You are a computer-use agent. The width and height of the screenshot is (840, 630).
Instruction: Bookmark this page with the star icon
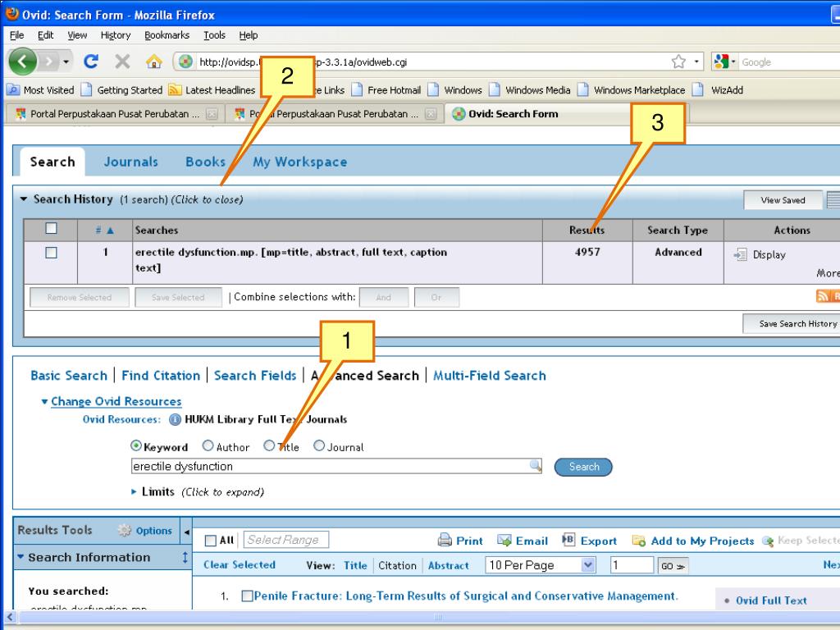coord(678,62)
